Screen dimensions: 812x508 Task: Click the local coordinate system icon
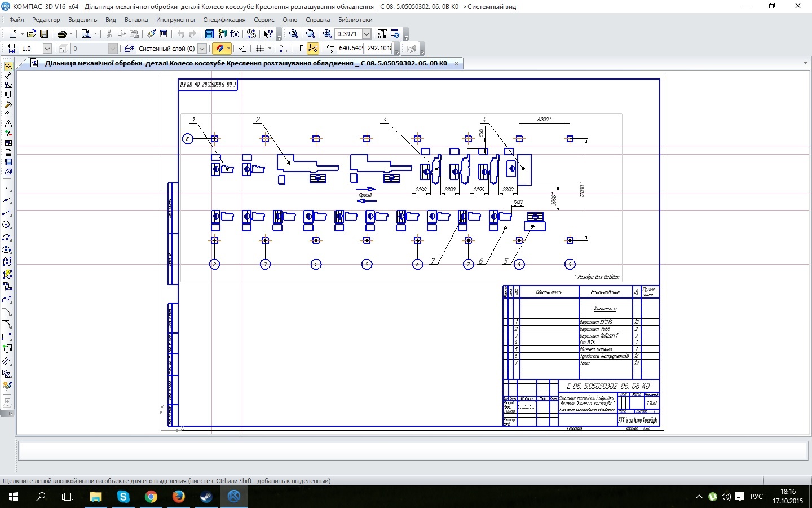(283, 49)
